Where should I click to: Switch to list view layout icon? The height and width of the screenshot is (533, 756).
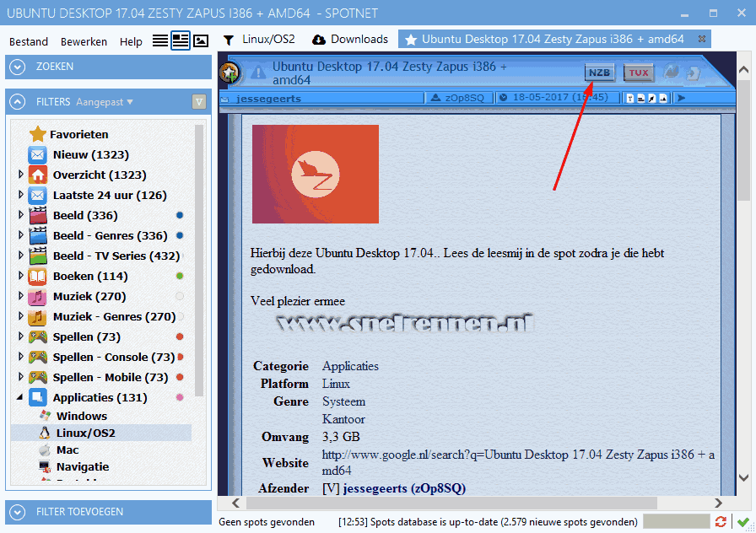[160, 40]
